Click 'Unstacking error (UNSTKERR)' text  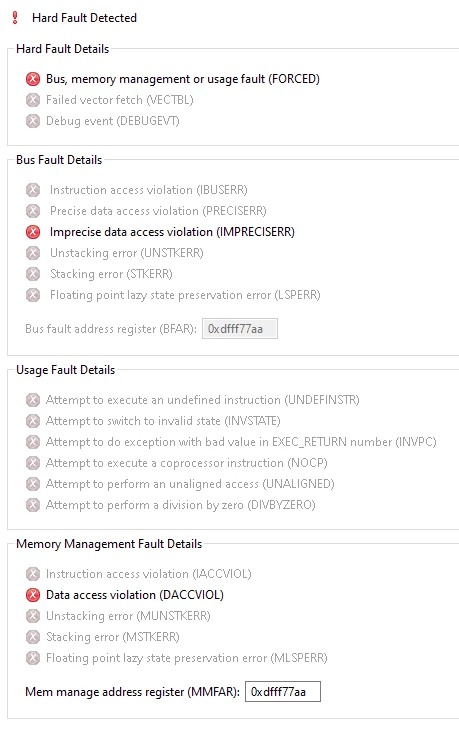pos(127,253)
